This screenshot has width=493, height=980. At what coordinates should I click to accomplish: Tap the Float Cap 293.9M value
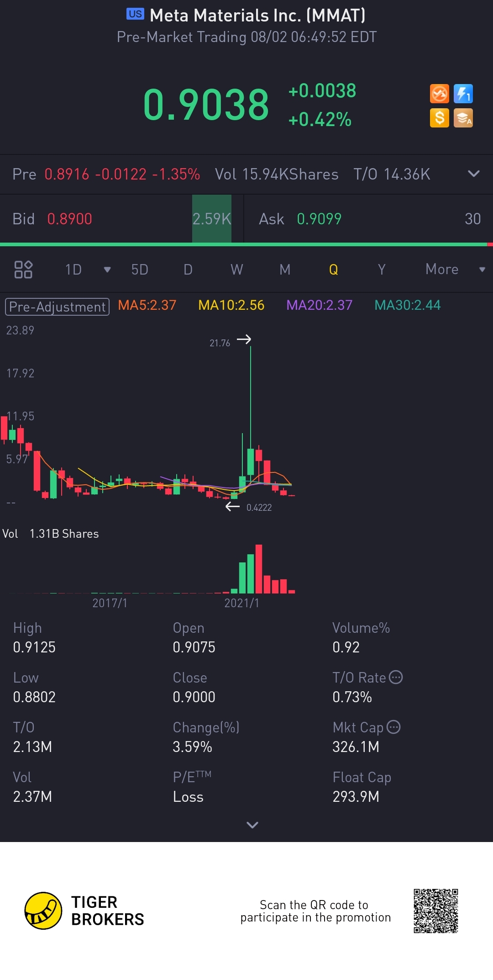click(356, 796)
